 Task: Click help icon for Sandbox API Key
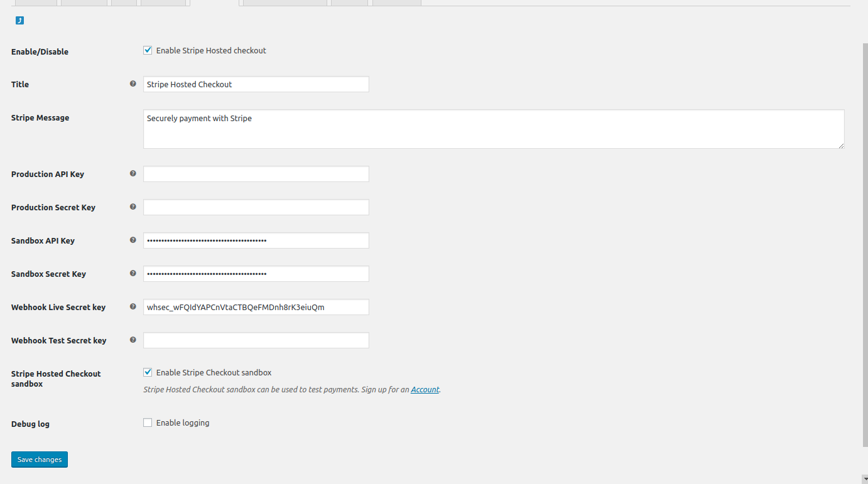(x=133, y=240)
